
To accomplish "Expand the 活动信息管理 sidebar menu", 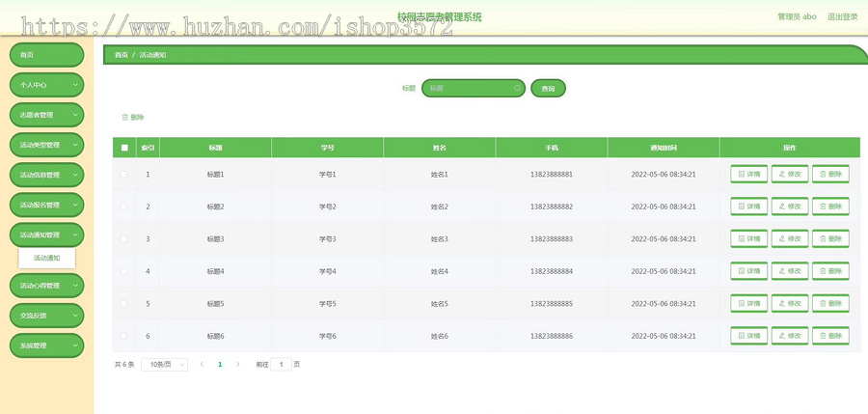I will pyautogui.click(x=47, y=175).
